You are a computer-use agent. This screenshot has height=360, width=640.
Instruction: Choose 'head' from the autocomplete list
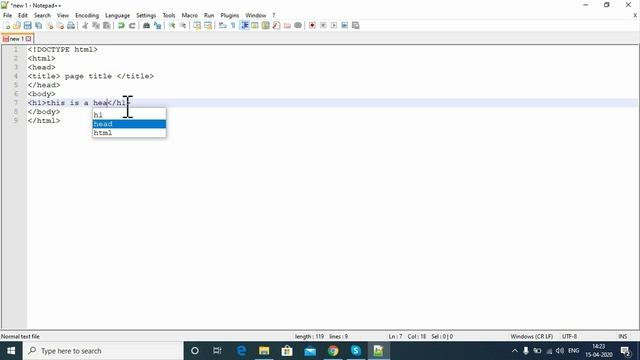point(129,124)
